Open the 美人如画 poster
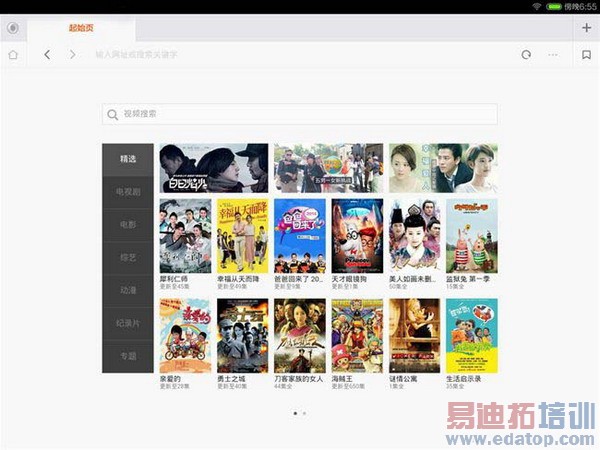This screenshot has width=600, height=450. 414,236
